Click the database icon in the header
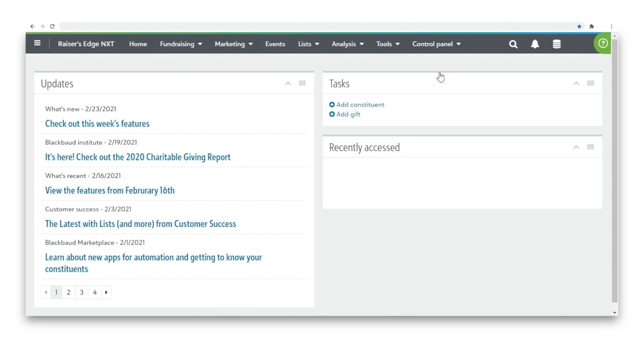Screen dimensions: 644x362 (x=556, y=44)
